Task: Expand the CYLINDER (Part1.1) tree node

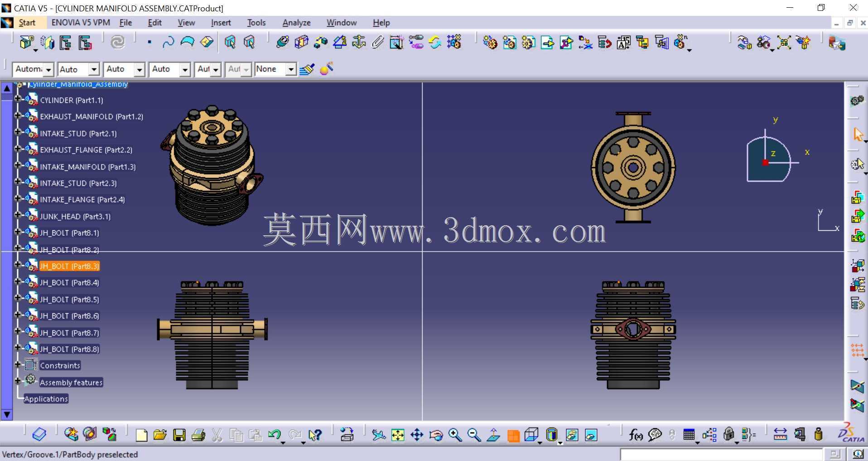Action: [18, 99]
